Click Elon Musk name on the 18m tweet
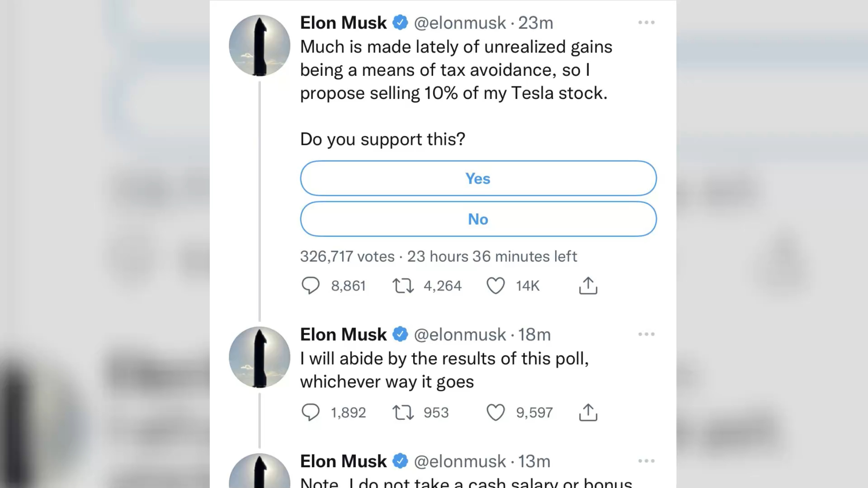The height and width of the screenshot is (488, 868). [343, 335]
